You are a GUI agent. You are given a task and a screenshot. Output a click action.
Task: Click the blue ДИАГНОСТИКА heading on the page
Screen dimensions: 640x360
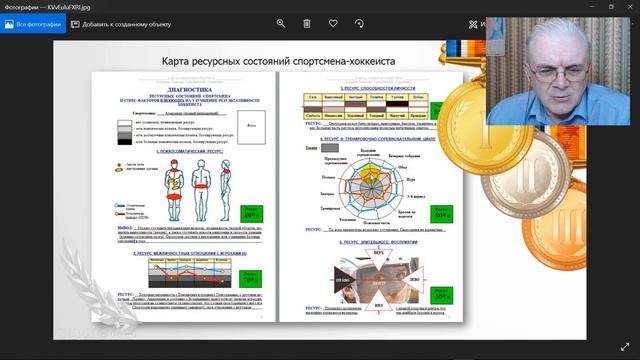coord(189,89)
